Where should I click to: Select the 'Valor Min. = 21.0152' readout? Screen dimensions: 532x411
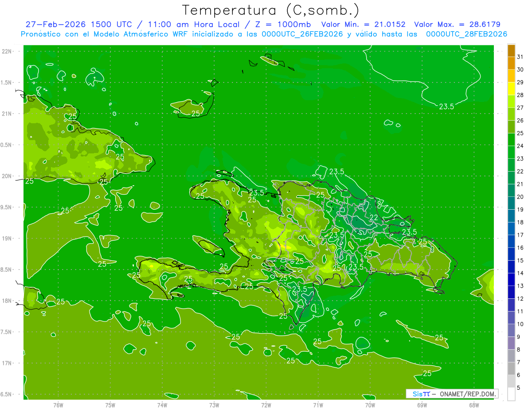[363, 25]
